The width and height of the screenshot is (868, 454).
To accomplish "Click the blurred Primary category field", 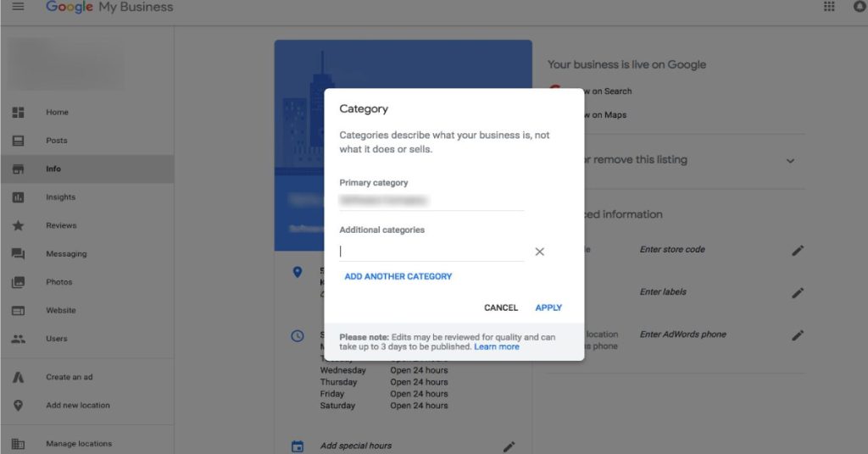I will [431, 201].
